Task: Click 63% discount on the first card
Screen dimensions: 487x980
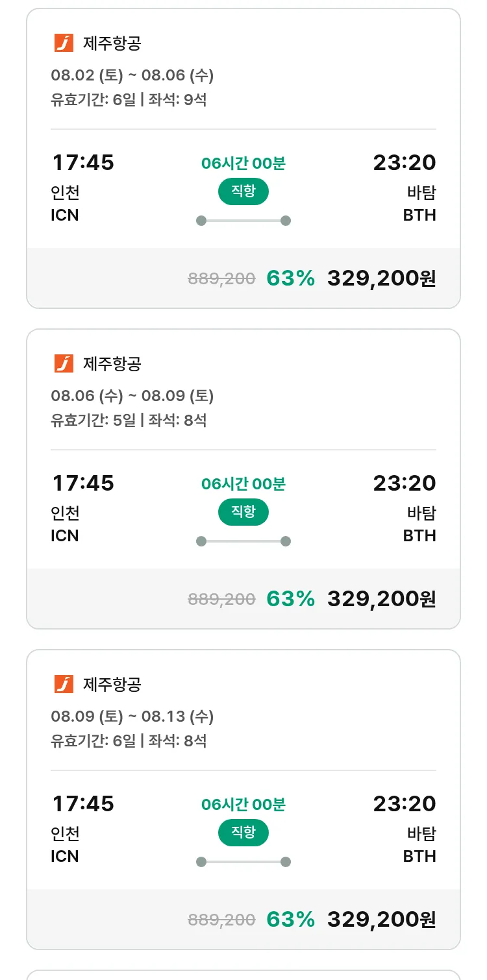Action: [x=290, y=278]
